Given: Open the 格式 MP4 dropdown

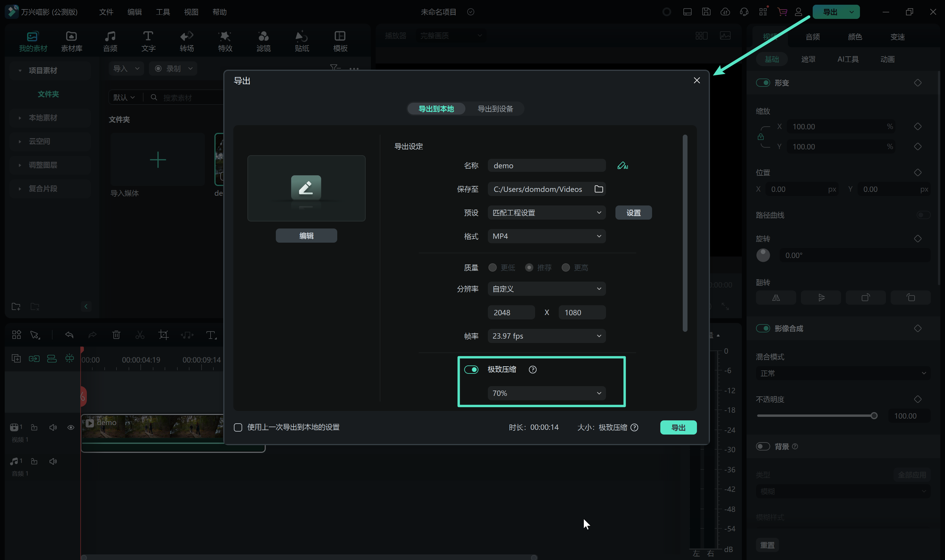Looking at the screenshot, I should tap(546, 236).
